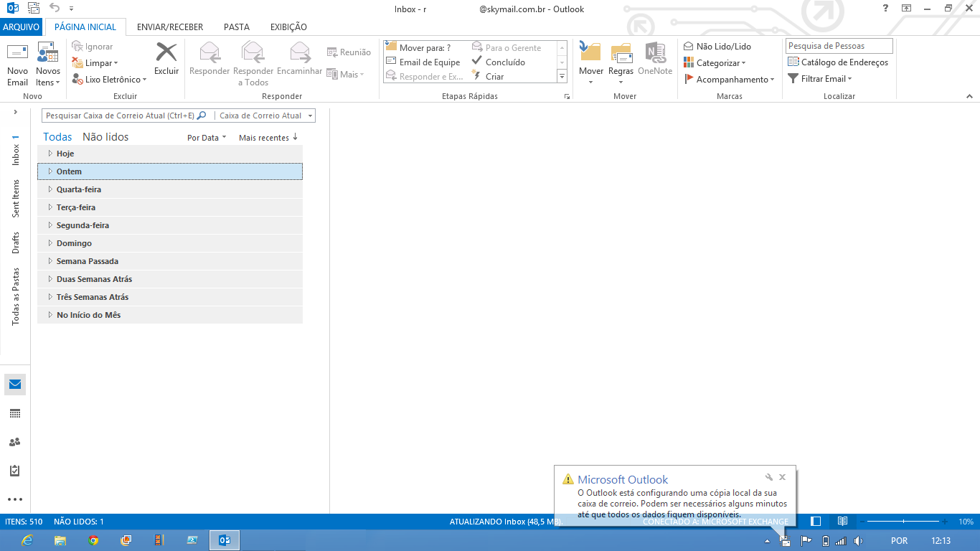Open the Regras rules menu
This screenshot has height=551, width=980.
point(621,65)
